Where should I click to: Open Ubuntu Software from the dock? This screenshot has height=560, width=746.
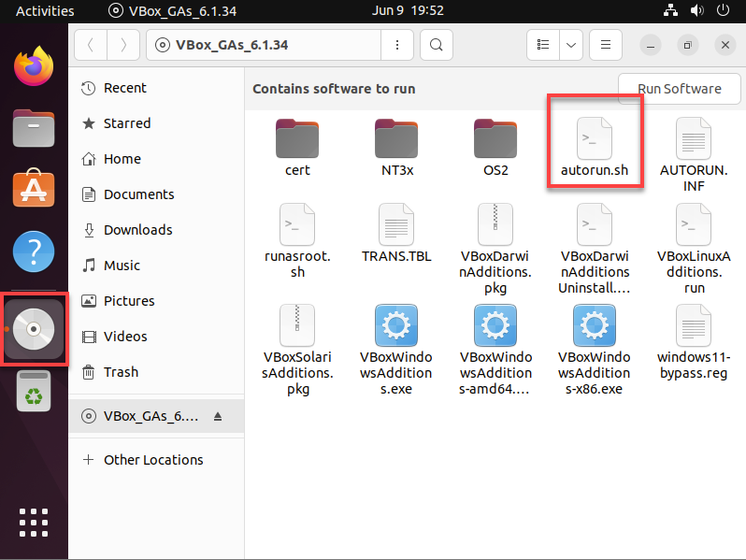pos(34,189)
